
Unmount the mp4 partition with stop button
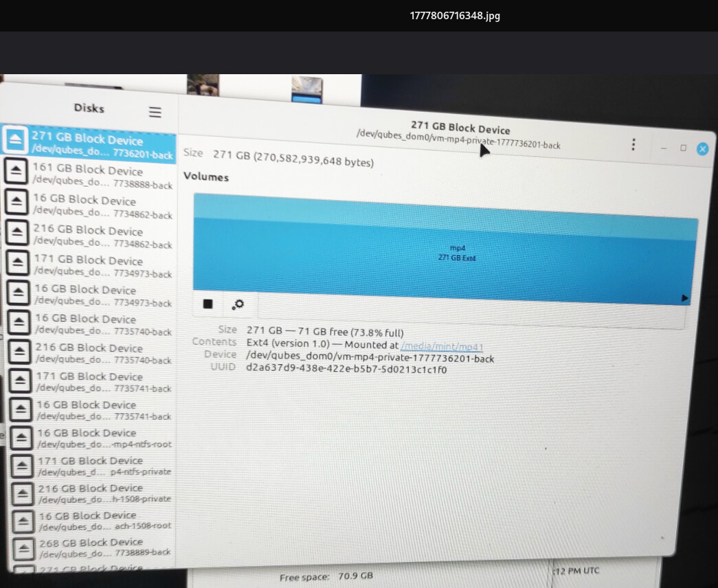coord(208,304)
